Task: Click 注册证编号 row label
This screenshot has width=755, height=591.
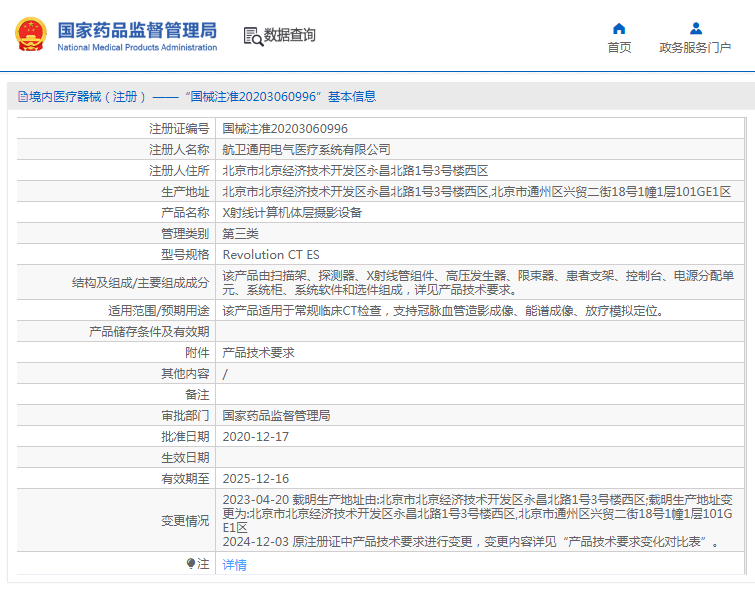Action: pyautogui.click(x=179, y=129)
